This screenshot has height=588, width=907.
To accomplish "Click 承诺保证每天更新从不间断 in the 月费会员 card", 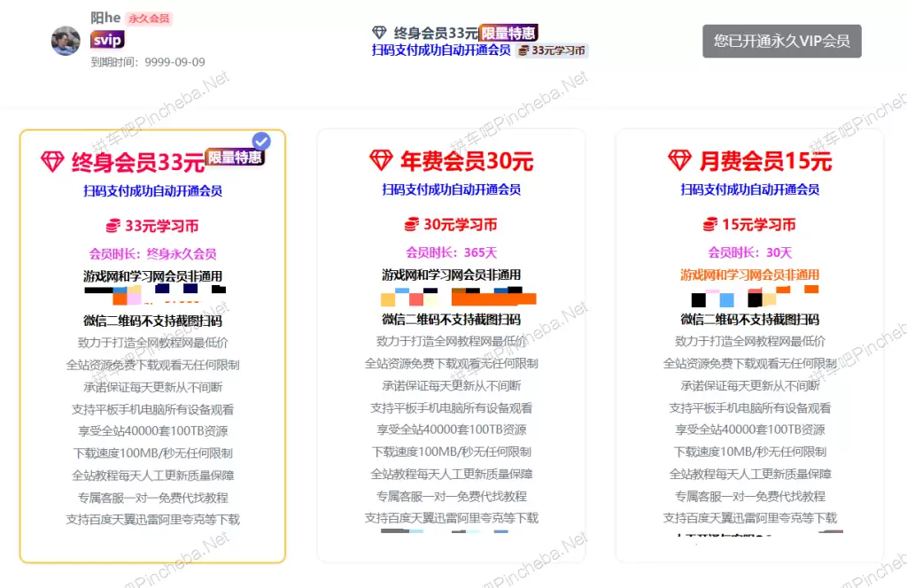I will (749, 385).
